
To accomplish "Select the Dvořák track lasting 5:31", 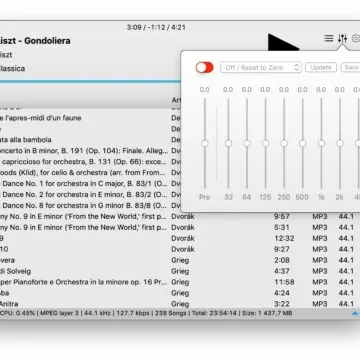I will (180, 227).
